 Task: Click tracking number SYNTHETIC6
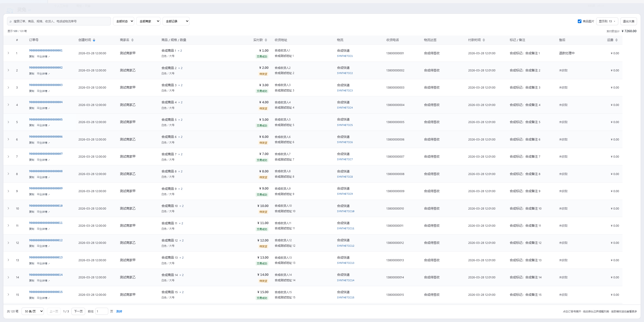pos(345,142)
